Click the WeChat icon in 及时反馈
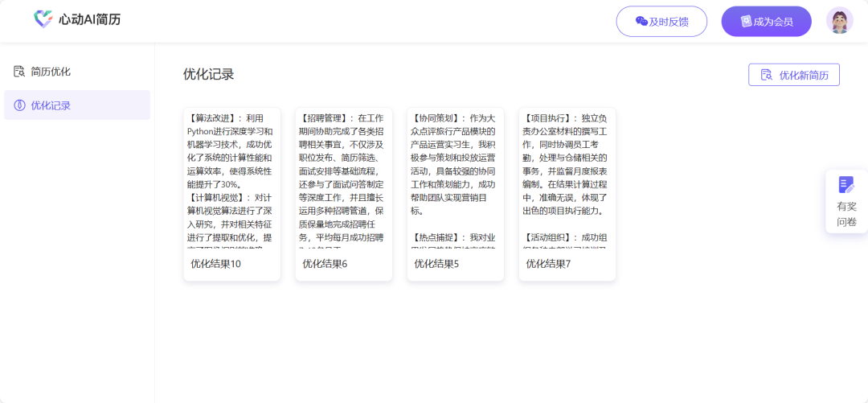The image size is (868, 403). point(641,22)
